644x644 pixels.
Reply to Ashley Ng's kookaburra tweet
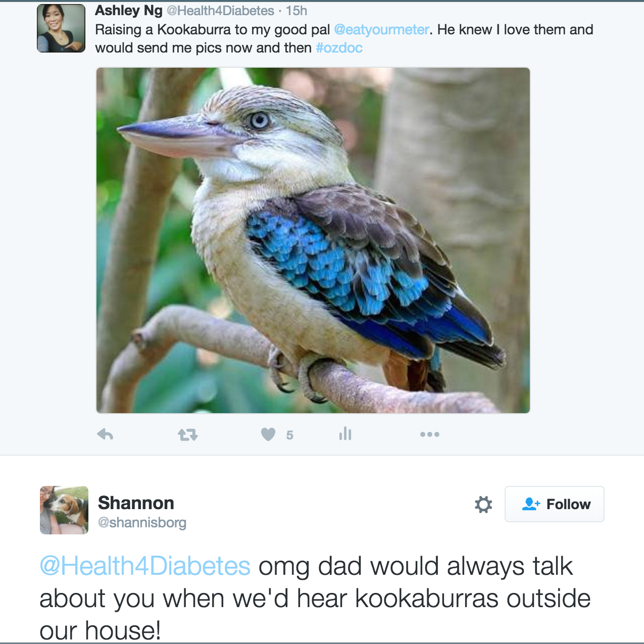(x=105, y=434)
